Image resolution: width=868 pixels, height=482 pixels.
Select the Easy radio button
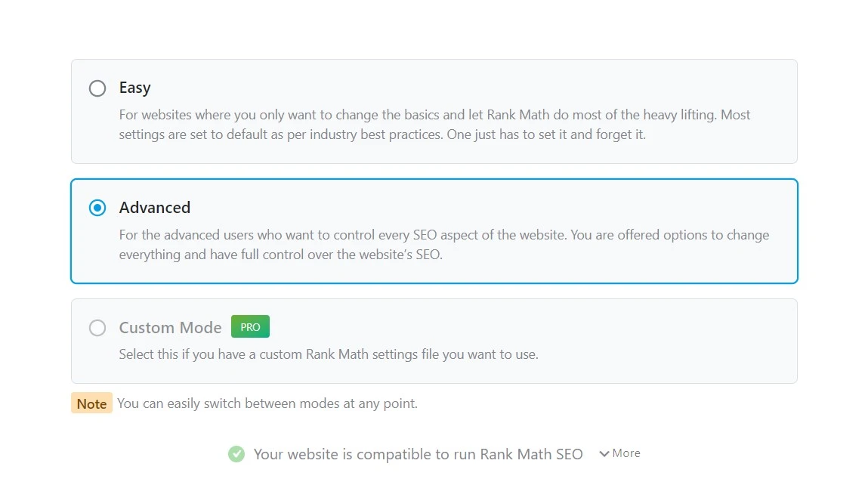point(97,88)
